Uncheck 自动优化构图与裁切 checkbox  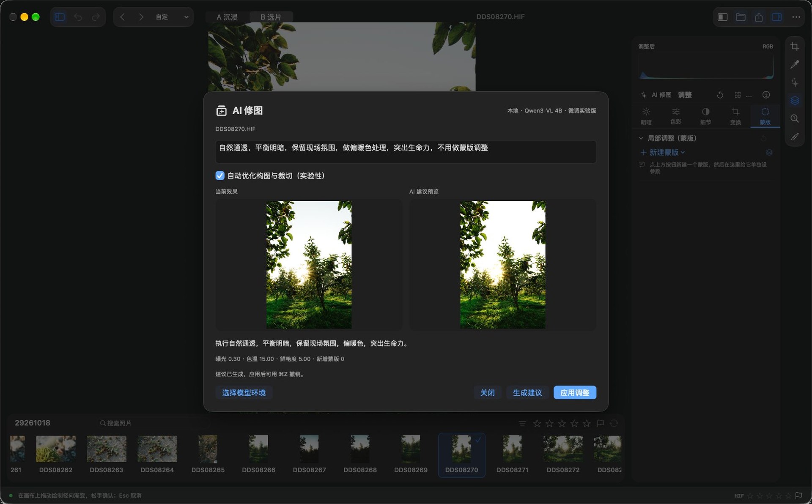click(x=220, y=175)
